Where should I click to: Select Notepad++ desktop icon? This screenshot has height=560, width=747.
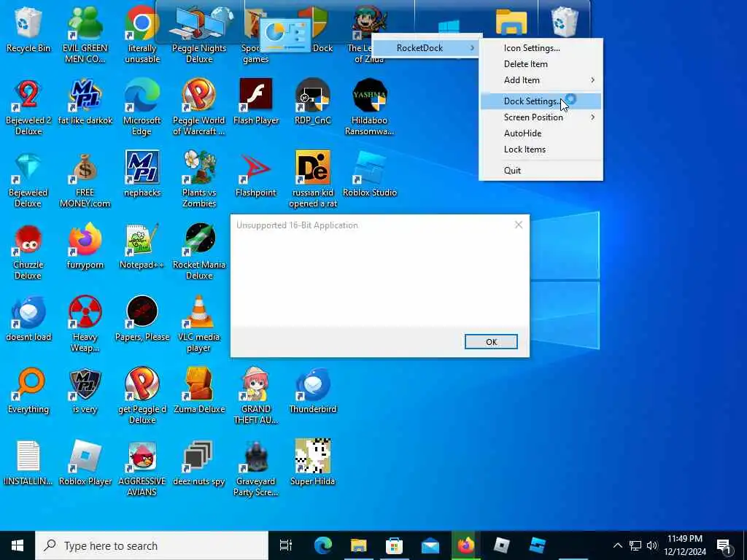142,246
